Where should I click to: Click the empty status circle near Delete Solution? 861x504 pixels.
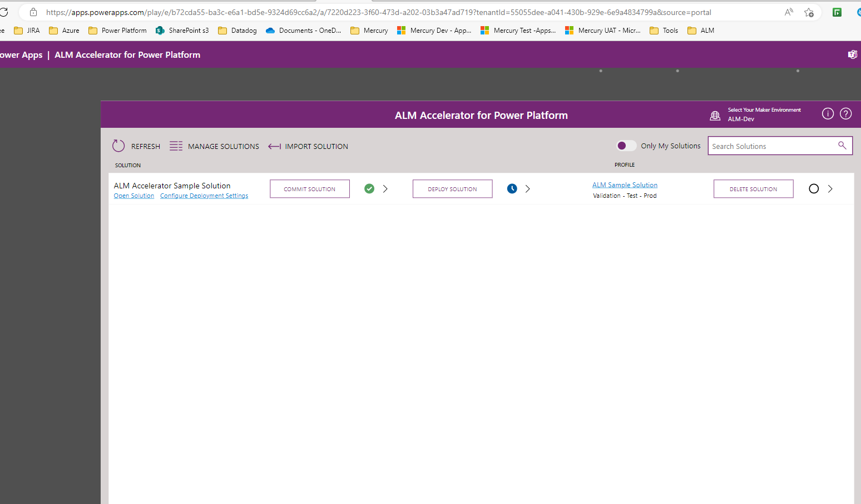814,188
